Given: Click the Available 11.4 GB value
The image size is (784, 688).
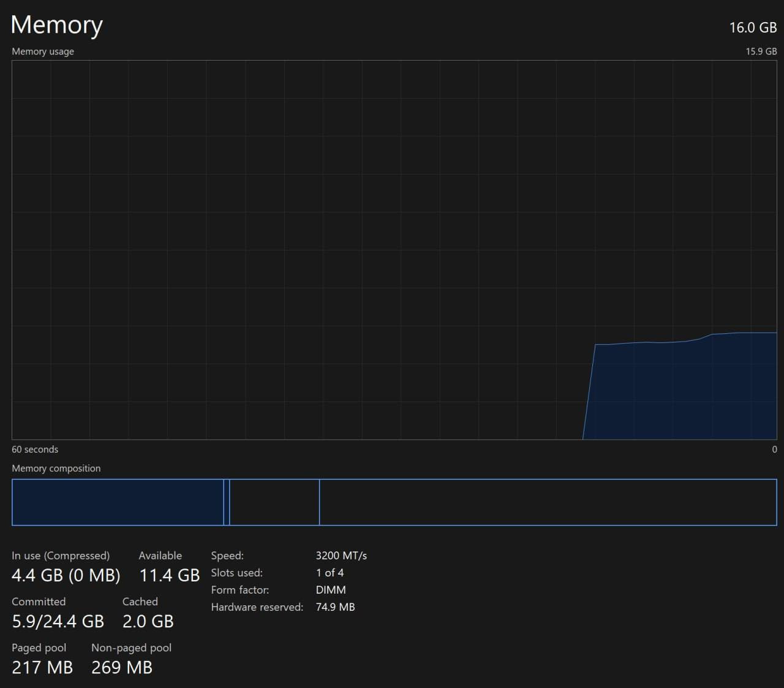Looking at the screenshot, I should click(170, 575).
